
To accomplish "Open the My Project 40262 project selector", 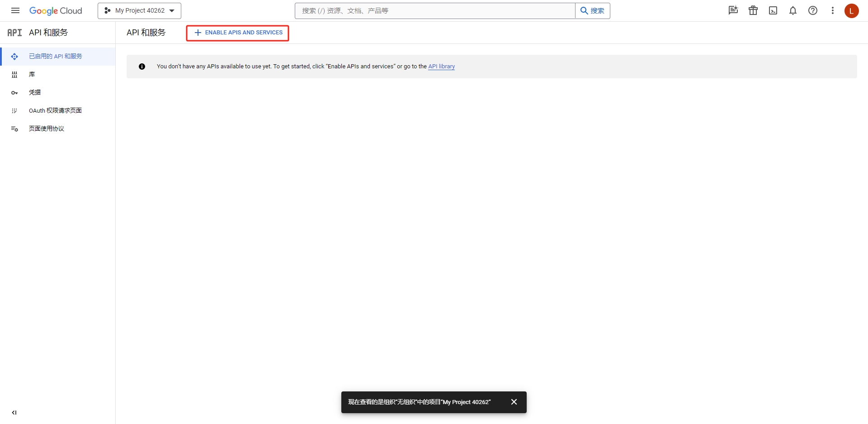I will tap(139, 11).
